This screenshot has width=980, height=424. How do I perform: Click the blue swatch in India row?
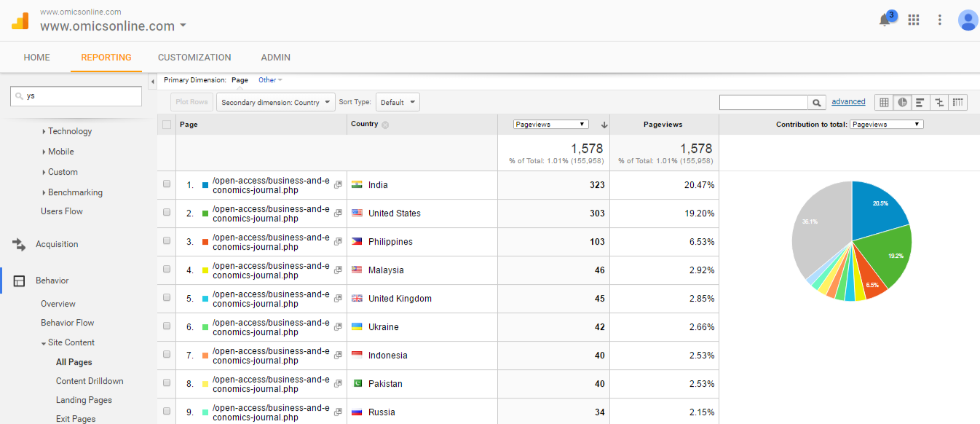(x=206, y=185)
